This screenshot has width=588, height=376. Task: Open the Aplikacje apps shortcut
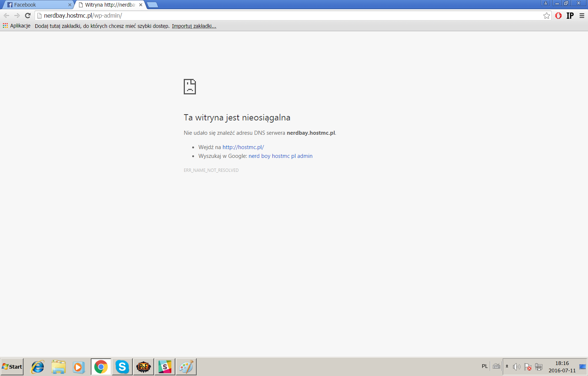pyautogui.click(x=17, y=26)
